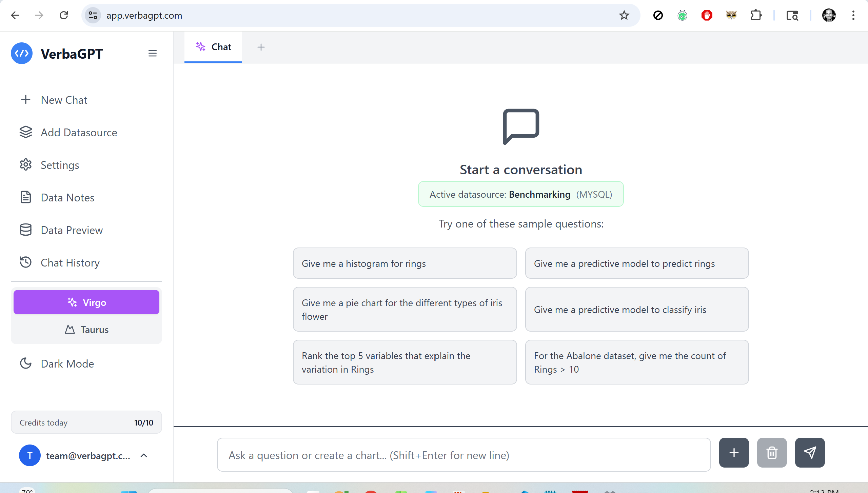Screen dimensions: 868x493
Task: Open the VerbaGPT logo icon
Action: [x=21, y=53]
